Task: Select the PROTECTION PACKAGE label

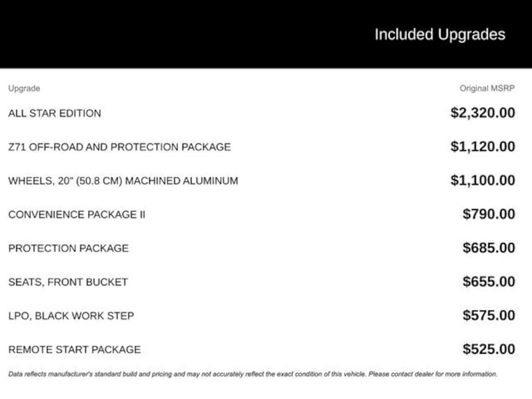Action: click(x=68, y=248)
